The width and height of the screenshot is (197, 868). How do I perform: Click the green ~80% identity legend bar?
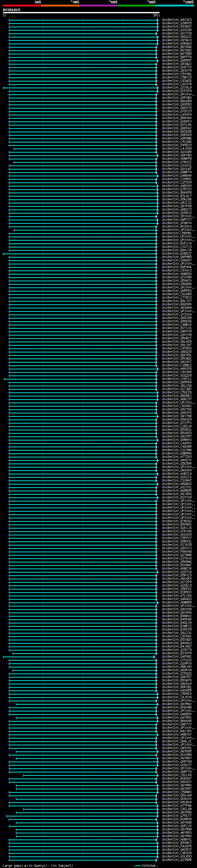pos(137,6)
